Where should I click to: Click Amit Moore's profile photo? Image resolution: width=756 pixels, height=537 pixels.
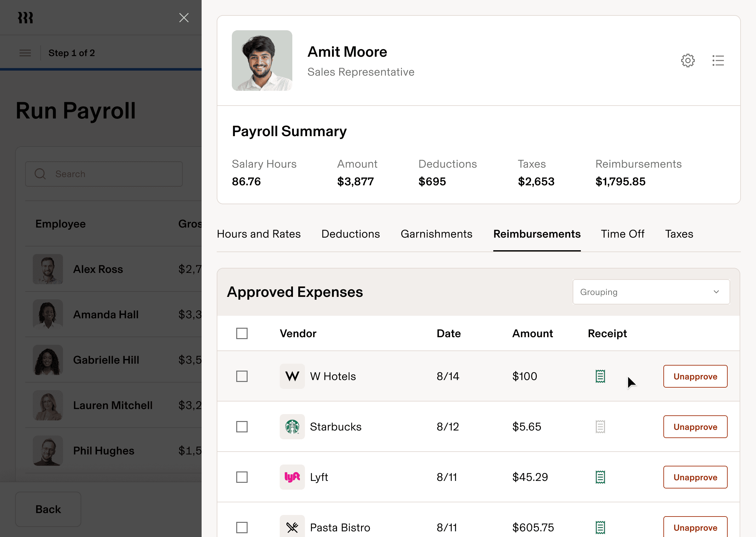pyautogui.click(x=262, y=61)
